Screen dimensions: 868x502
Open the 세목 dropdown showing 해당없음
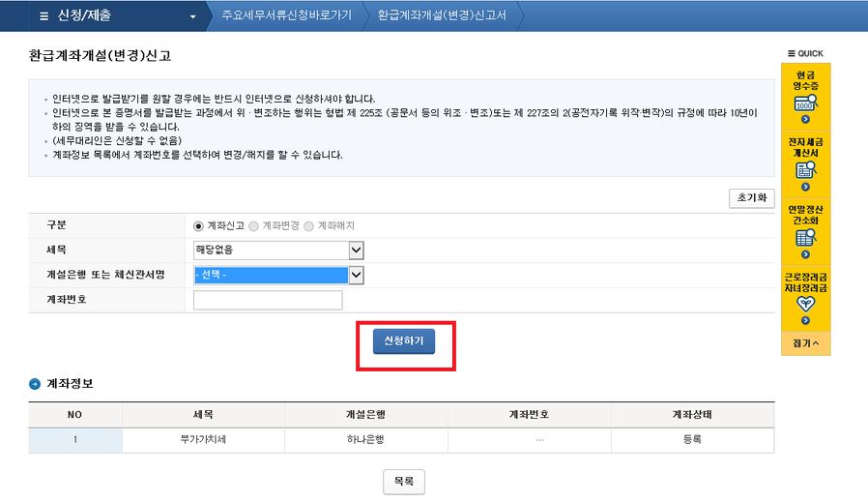(278, 251)
